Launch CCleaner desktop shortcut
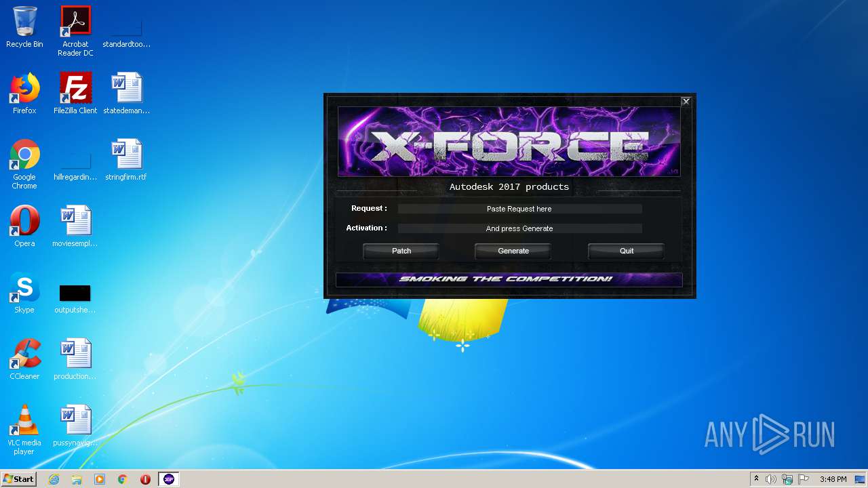The width and height of the screenshot is (868, 488). [x=24, y=360]
